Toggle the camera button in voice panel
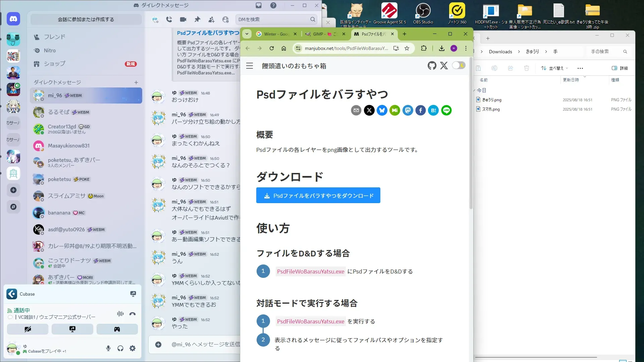644x362 pixels. [x=28, y=329]
